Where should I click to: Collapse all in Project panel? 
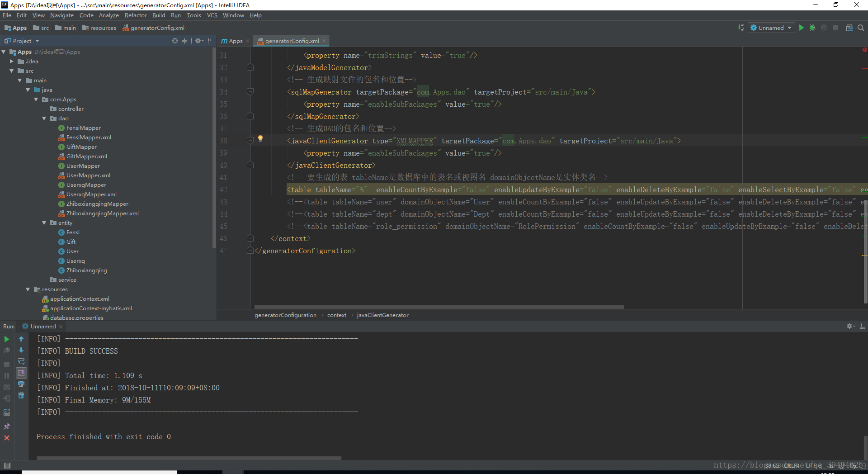click(x=184, y=41)
